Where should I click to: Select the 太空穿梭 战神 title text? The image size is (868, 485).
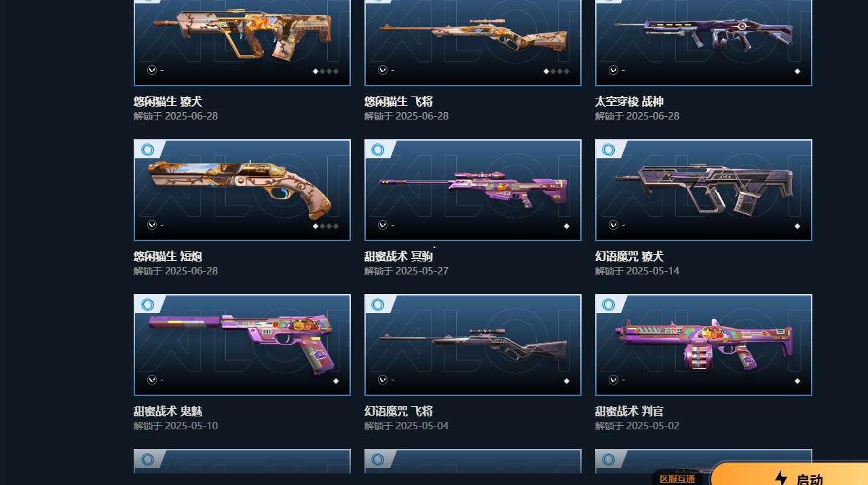click(x=629, y=102)
